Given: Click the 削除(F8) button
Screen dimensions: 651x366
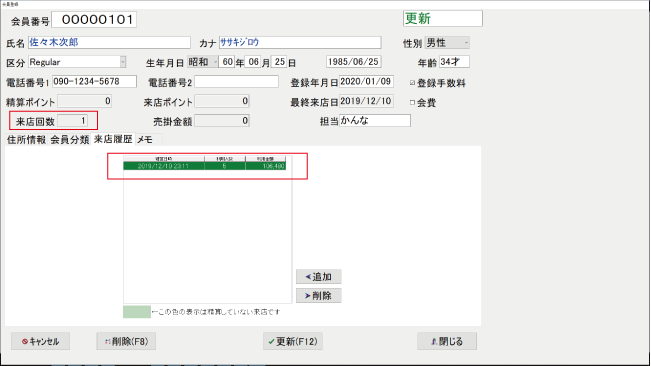Looking at the screenshot, I should click(126, 341).
